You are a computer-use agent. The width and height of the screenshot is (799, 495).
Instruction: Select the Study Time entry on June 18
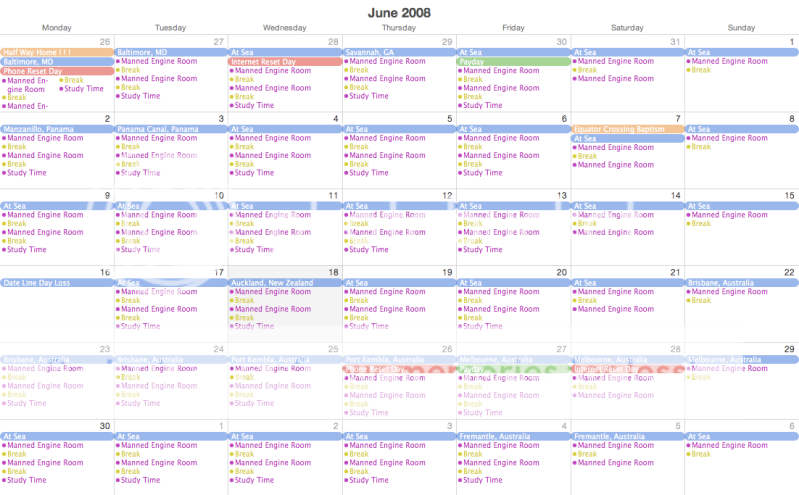coord(254,326)
